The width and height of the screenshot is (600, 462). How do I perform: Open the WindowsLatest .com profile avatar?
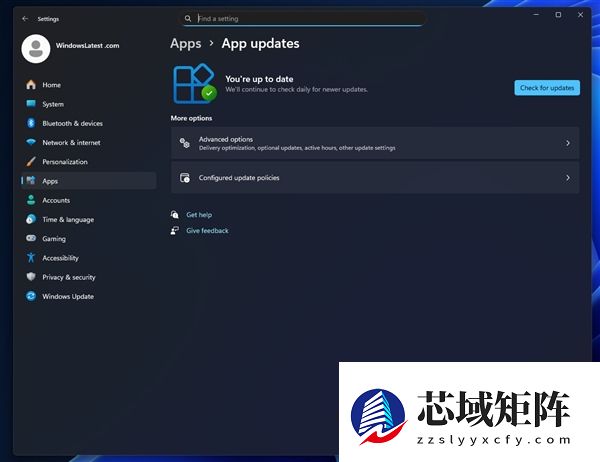(36, 49)
